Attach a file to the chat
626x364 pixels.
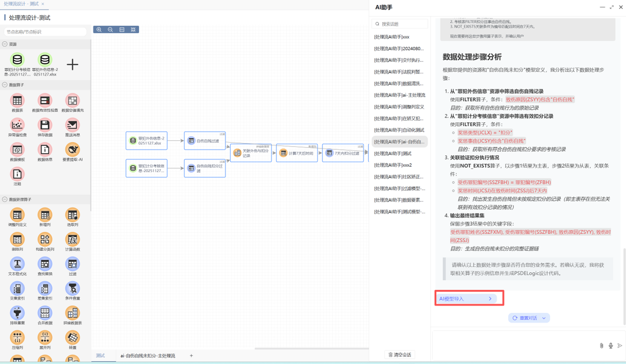tap(601, 346)
